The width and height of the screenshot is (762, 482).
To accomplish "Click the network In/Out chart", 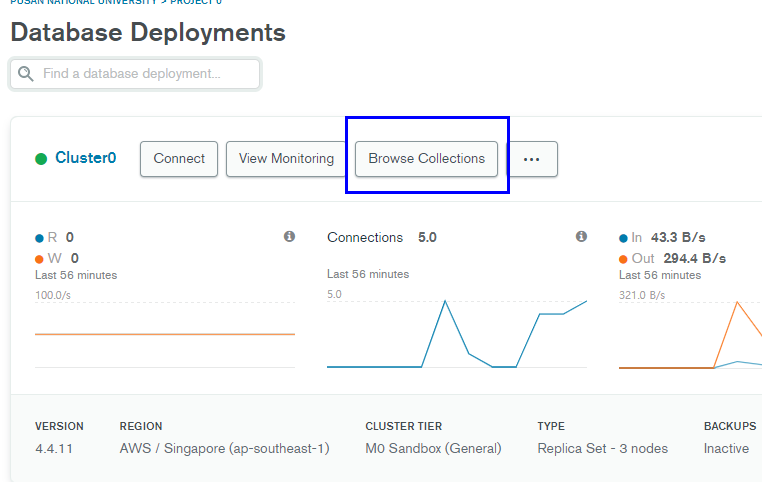I will (x=690, y=334).
